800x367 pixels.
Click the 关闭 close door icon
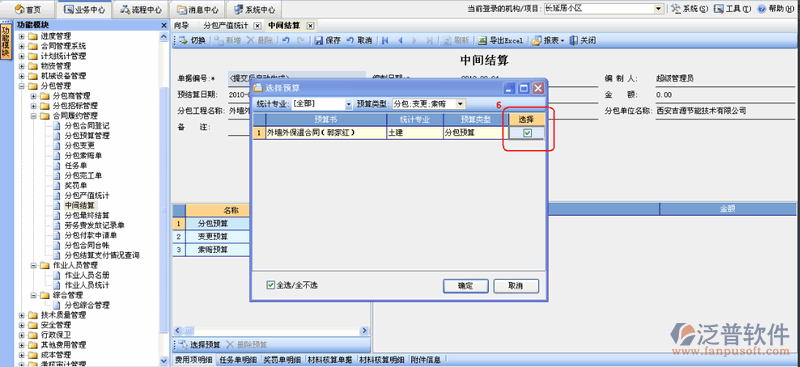click(x=574, y=41)
